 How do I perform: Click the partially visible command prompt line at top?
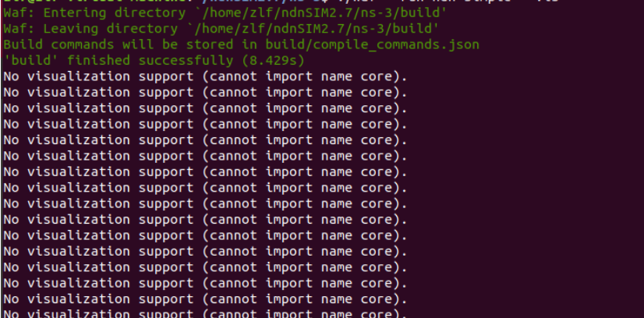[281, 2]
